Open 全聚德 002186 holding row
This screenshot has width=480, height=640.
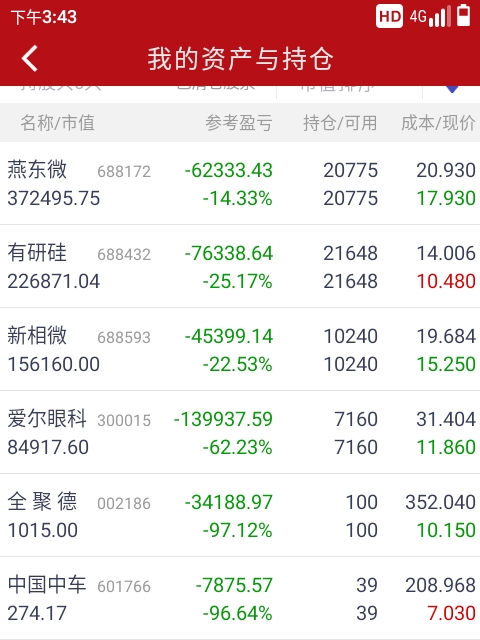[240, 515]
